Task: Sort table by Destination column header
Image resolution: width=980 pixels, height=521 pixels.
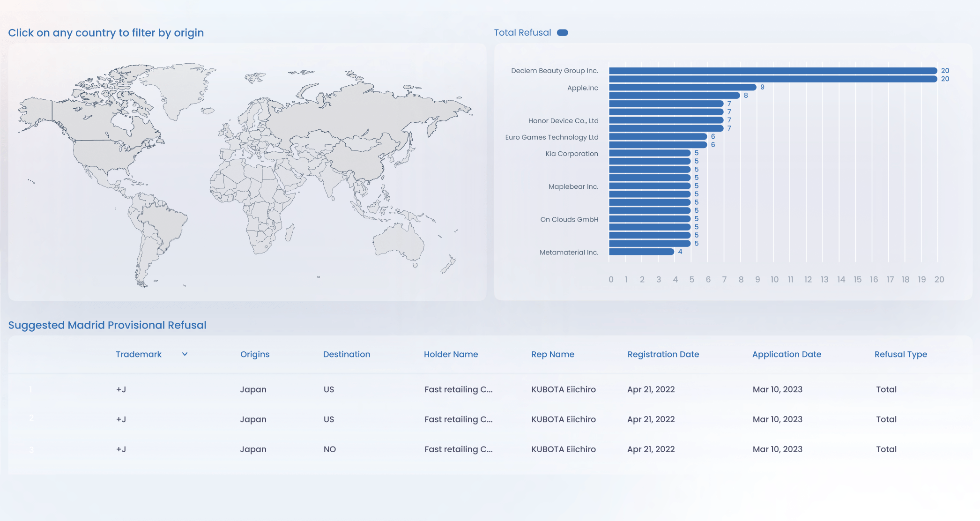Action: [x=346, y=354]
